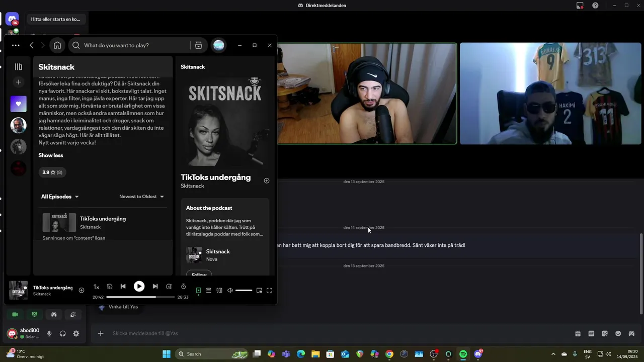Open Liked Songs heart tile in Spotify sidebar

(19, 104)
